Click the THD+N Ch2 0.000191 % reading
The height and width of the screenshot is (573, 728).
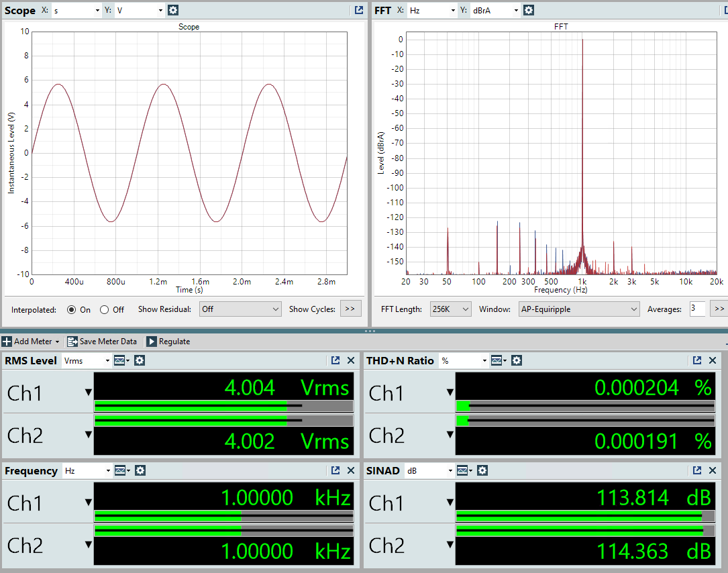pyautogui.click(x=654, y=441)
